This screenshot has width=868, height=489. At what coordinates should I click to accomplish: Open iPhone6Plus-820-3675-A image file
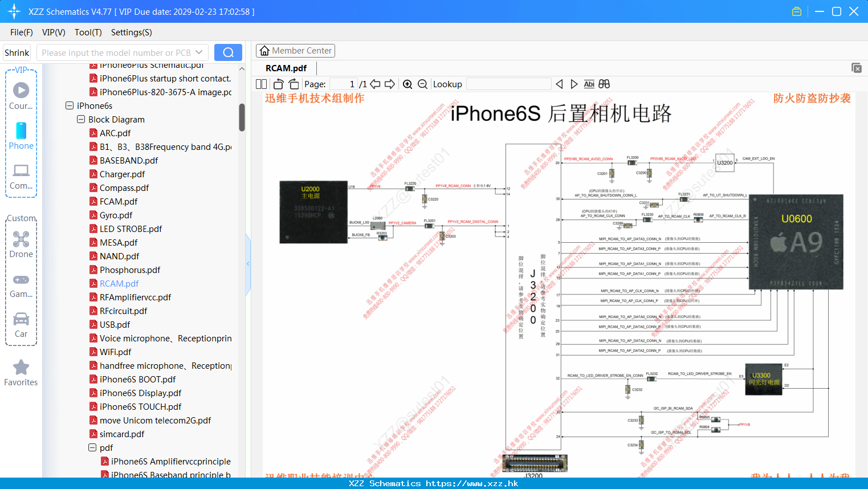tap(165, 92)
